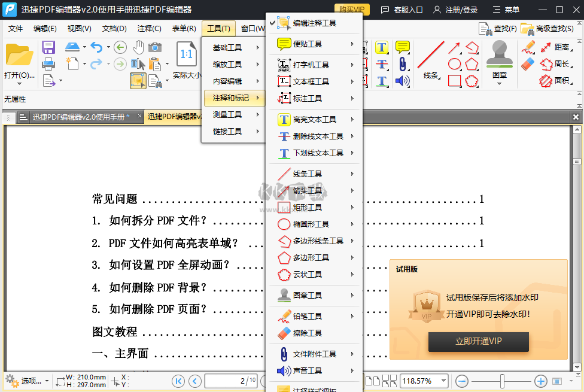The width and height of the screenshot is (584, 392).
Task: Click the zoom out minus button
Action: (462, 381)
